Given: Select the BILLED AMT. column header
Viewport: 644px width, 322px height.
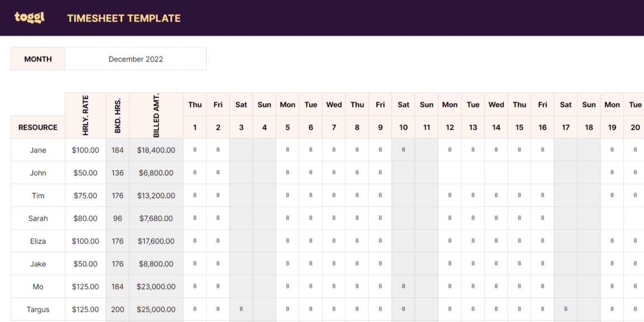Looking at the screenshot, I should tap(155, 112).
